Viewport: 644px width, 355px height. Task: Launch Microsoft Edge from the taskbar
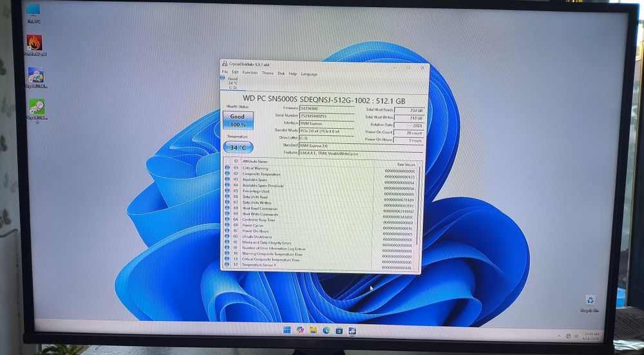tap(326, 330)
